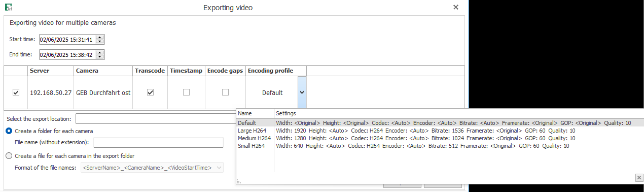Close the encoding profile dropdown popup
The image size is (644, 192).
(x=639, y=177)
